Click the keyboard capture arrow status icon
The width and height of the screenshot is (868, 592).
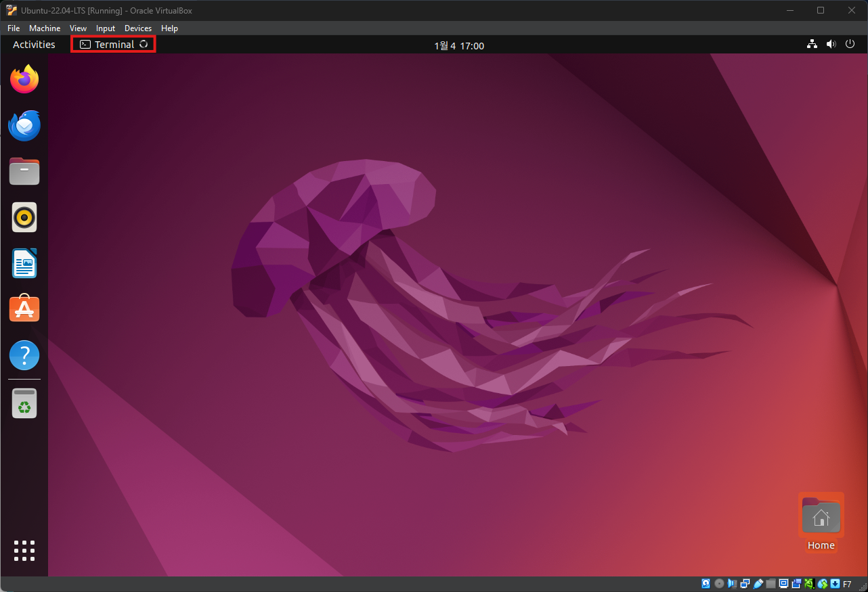(x=836, y=584)
